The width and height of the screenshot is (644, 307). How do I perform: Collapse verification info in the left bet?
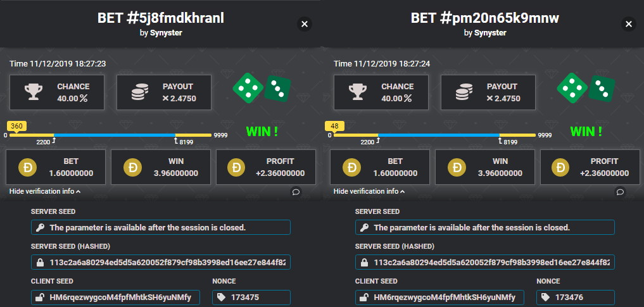44,191
